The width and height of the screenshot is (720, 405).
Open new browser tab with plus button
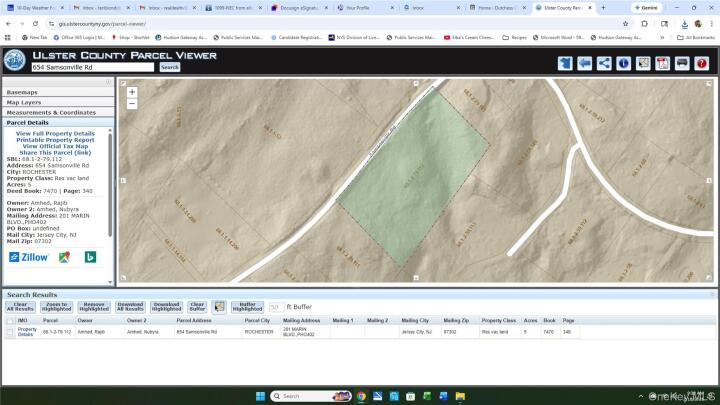[603, 8]
